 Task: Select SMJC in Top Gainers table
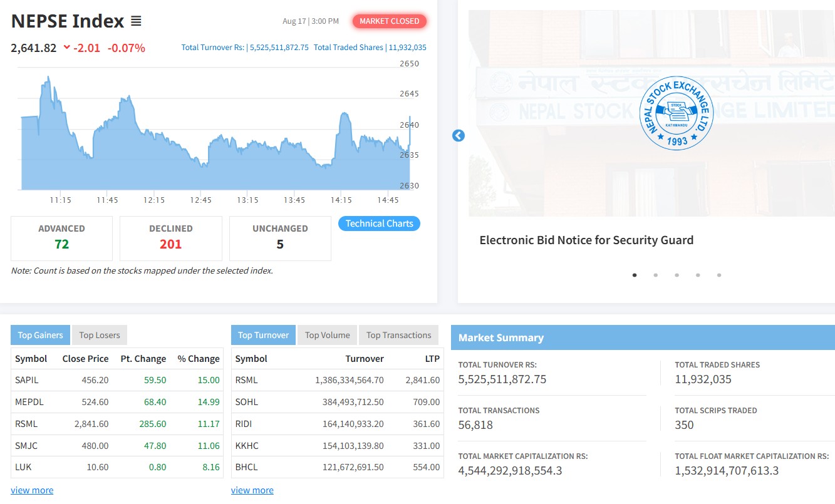coord(25,446)
